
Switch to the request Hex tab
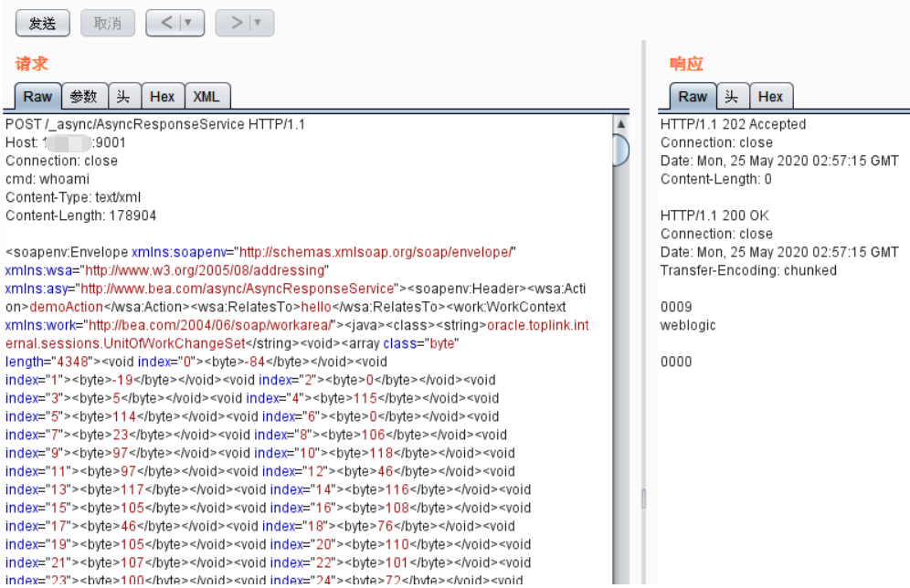[x=163, y=96]
